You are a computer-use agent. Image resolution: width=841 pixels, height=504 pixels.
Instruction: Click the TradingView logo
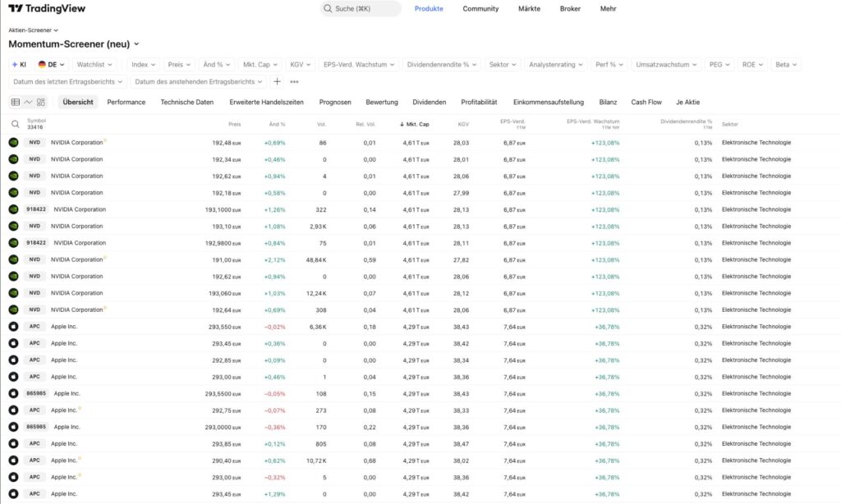point(47,8)
